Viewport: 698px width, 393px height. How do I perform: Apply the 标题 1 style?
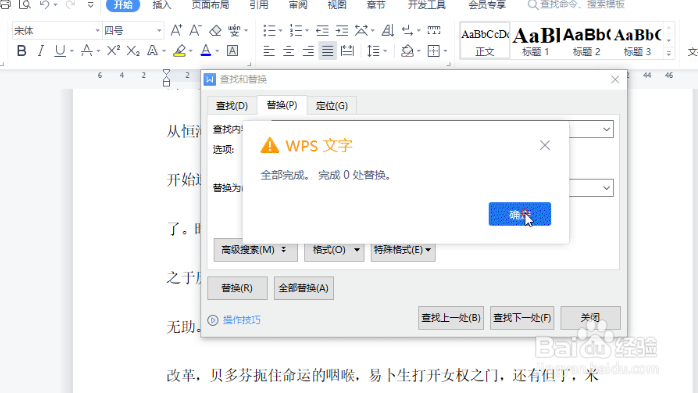pyautogui.click(x=536, y=41)
